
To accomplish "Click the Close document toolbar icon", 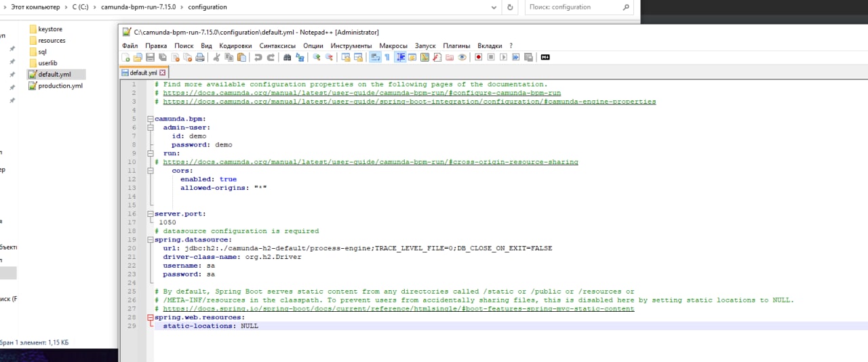I will click(x=175, y=58).
